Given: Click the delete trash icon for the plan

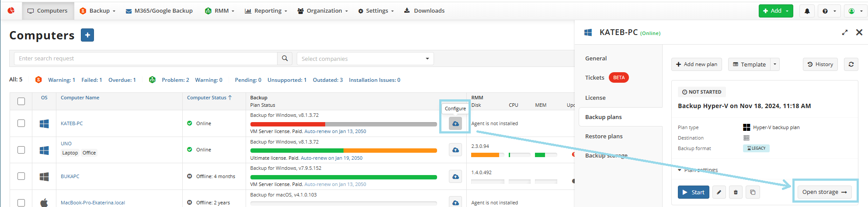Looking at the screenshot, I should tap(736, 192).
